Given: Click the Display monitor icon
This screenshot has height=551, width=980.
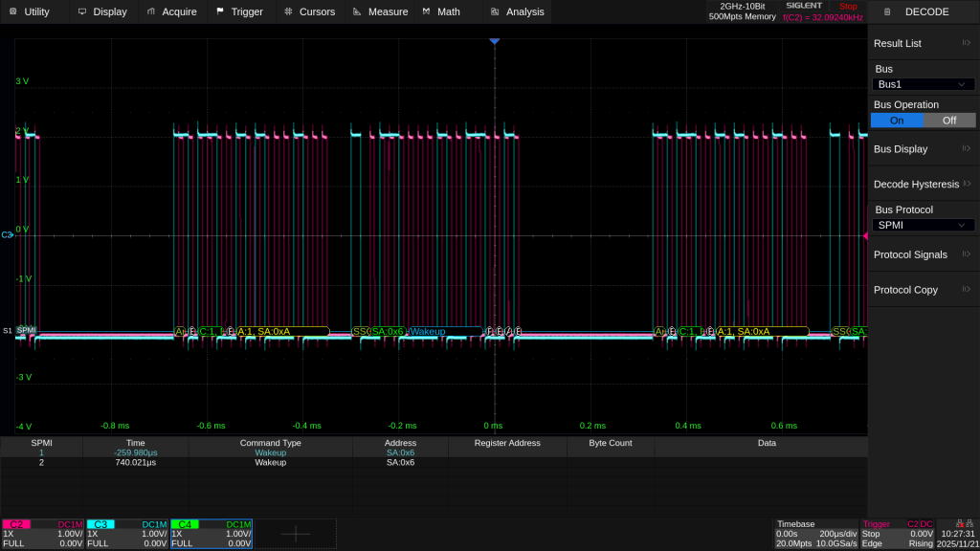Looking at the screenshot, I should [x=82, y=11].
